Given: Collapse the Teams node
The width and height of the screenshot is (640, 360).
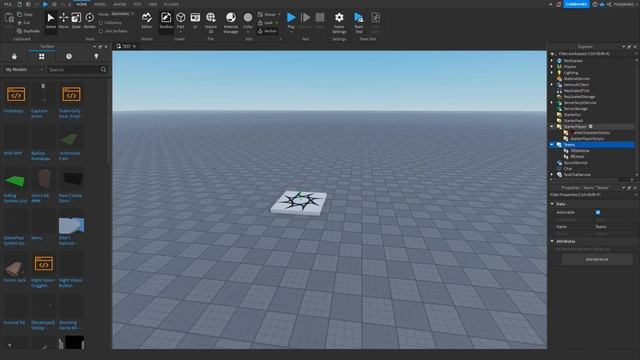Looking at the screenshot, I should (552, 144).
